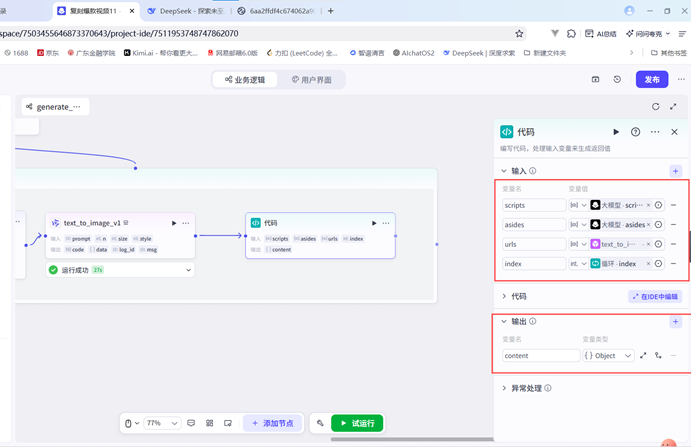Run the code node from panel header
The width and height of the screenshot is (691, 447).
point(616,132)
